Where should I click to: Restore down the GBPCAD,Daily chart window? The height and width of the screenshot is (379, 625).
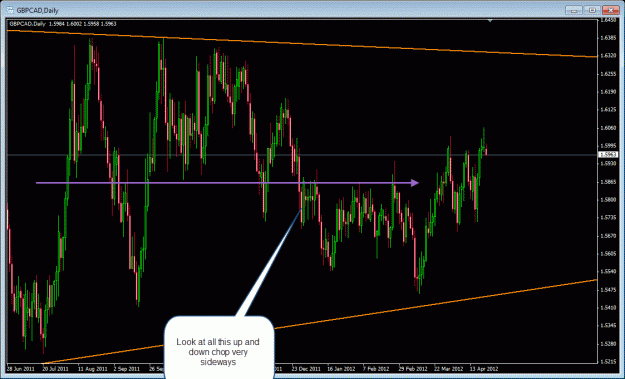pyautogui.click(x=592, y=10)
